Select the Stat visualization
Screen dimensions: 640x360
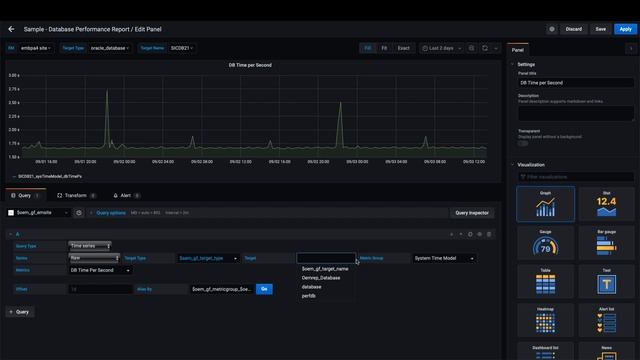(x=607, y=204)
